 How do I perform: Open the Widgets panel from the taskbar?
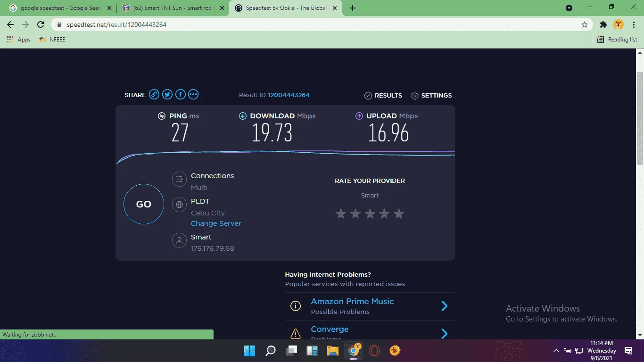(x=312, y=351)
